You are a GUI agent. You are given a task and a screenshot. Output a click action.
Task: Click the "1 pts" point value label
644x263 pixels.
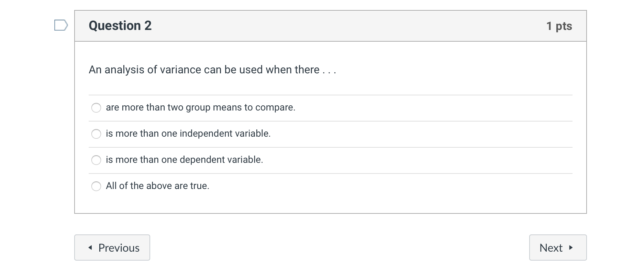[x=559, y=26]
